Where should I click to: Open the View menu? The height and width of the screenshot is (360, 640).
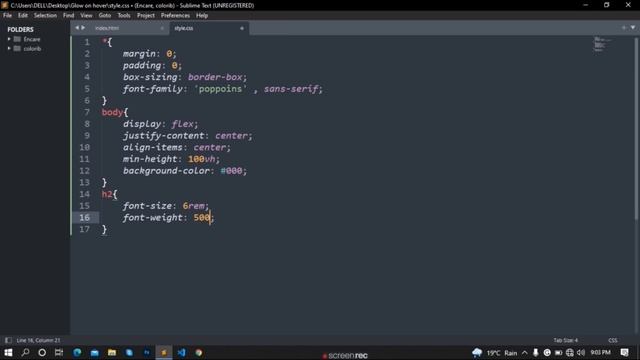86,16
